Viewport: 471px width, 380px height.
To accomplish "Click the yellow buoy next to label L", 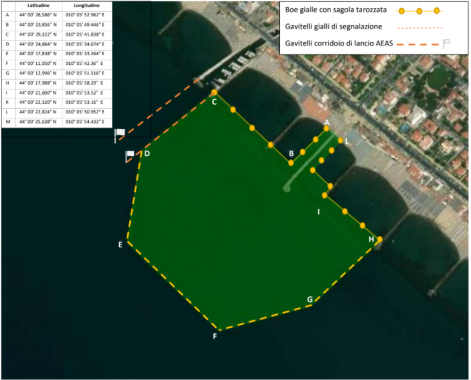I will click(x=340, y=140).
